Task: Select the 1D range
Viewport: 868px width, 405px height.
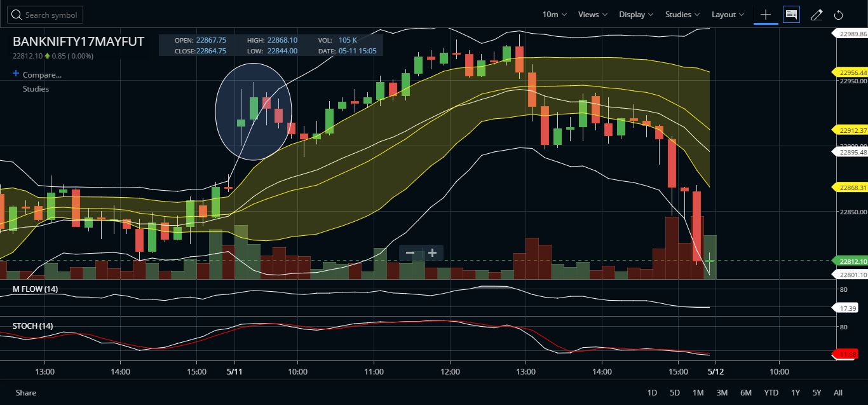Action: click(x=652, y=393)
